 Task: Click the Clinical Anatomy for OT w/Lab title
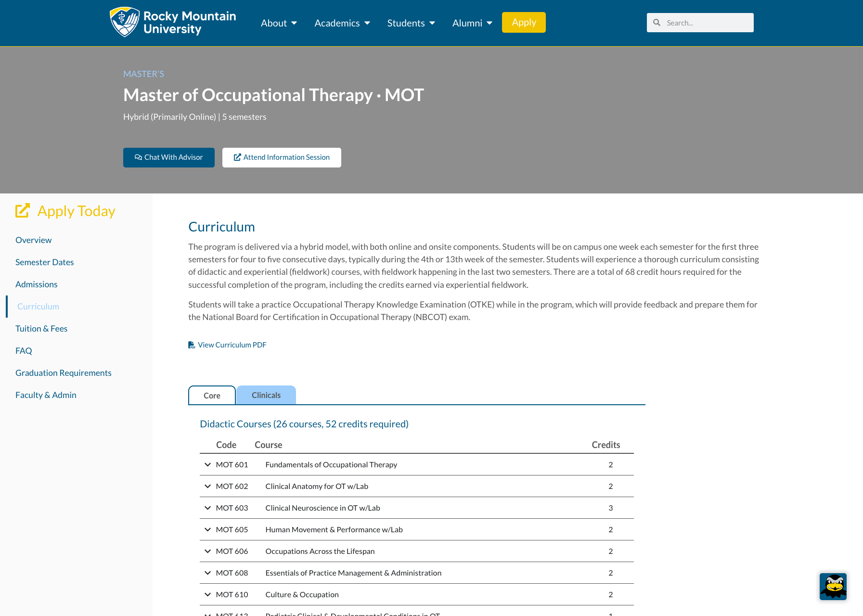317,486
